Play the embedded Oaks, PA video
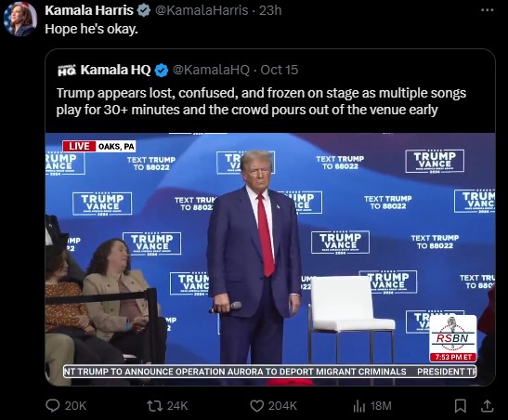This screenshot has height=420, width=508. pyautogui.click(x=270, y=259)
